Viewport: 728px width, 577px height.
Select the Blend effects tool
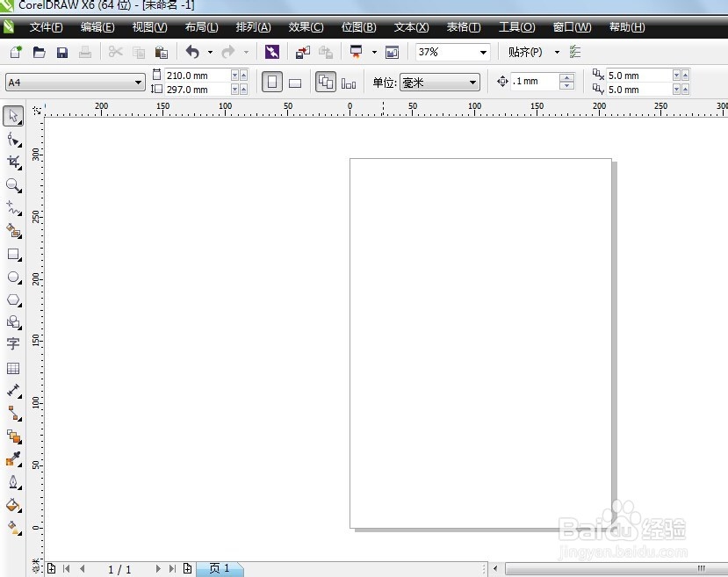[x=13, y=436]
